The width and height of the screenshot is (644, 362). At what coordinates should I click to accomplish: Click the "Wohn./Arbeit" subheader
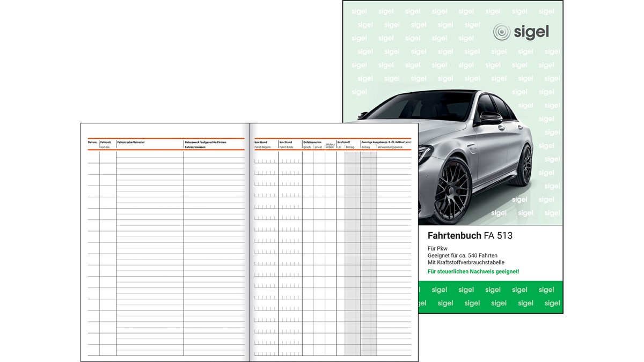[330, 145]
